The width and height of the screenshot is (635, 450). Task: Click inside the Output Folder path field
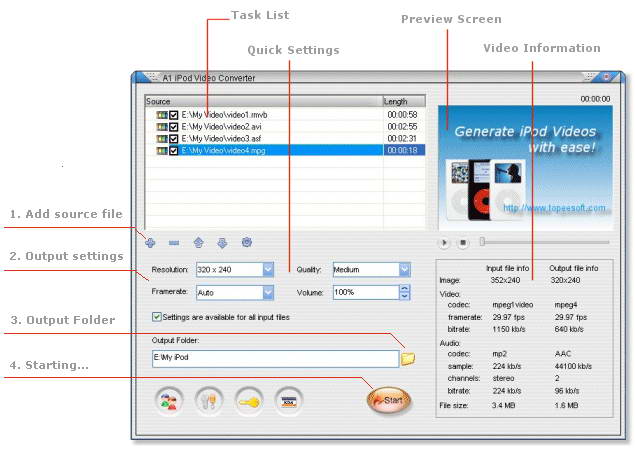(x=275, y=358)
